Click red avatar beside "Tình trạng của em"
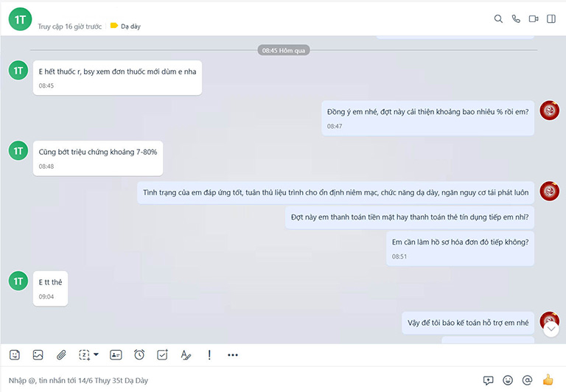The image size is (566, 392). [549, 192]
